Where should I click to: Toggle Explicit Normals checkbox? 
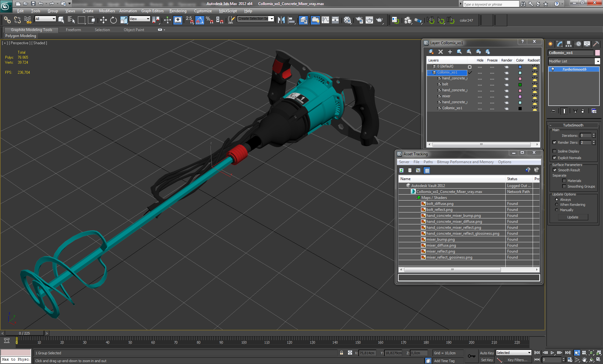coord(554,158)
